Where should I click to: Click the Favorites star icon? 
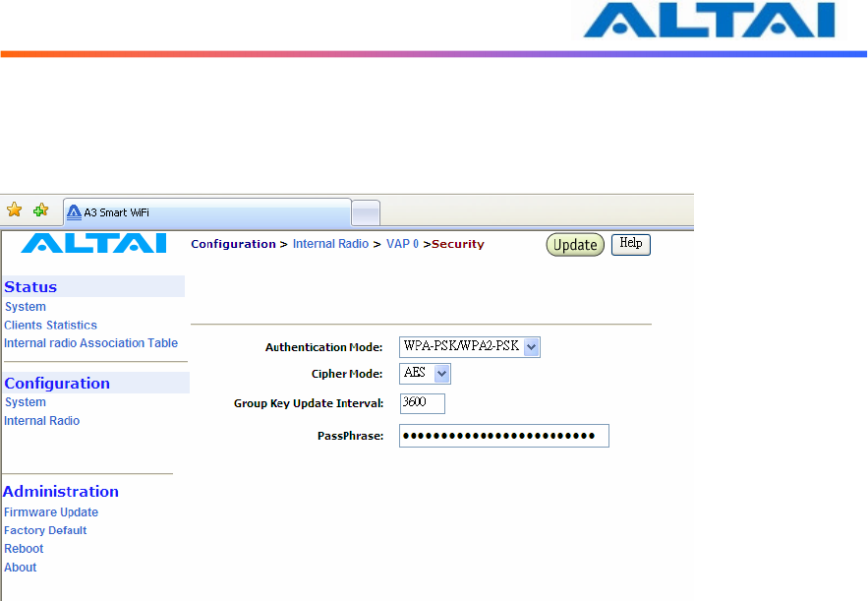[x=15, y=210]
